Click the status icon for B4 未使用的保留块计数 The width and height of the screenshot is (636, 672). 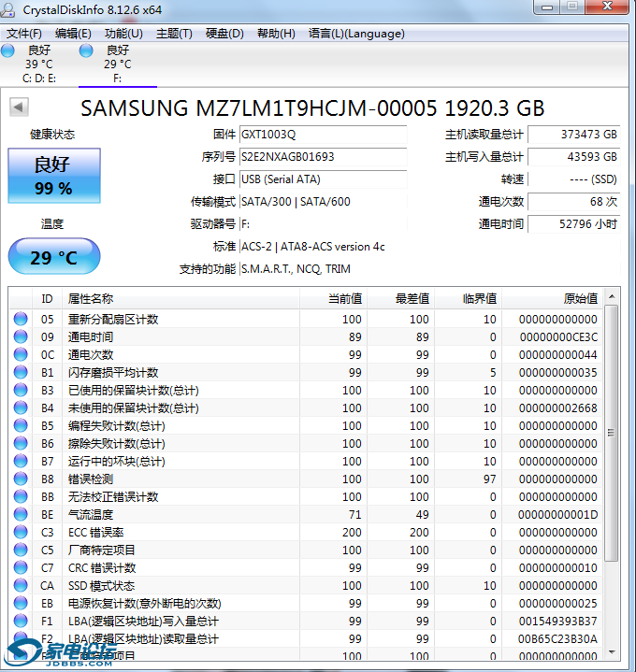coord(21,407)
